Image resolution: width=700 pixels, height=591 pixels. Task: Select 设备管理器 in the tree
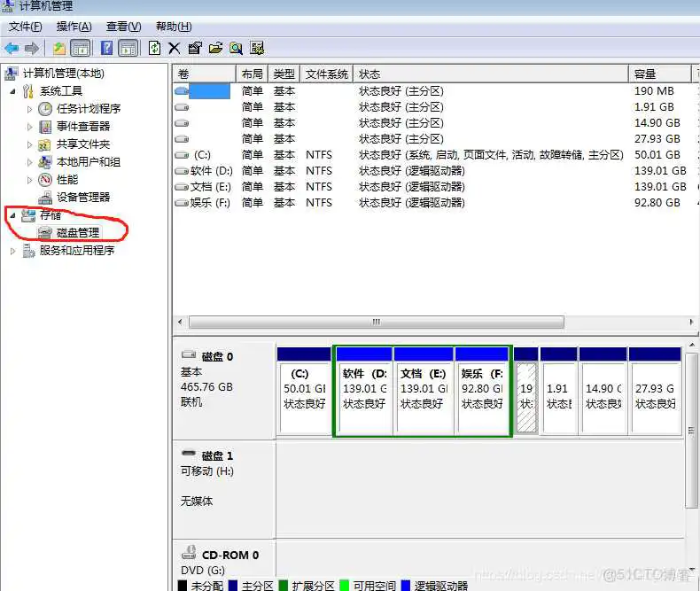(x=83, y=198)
